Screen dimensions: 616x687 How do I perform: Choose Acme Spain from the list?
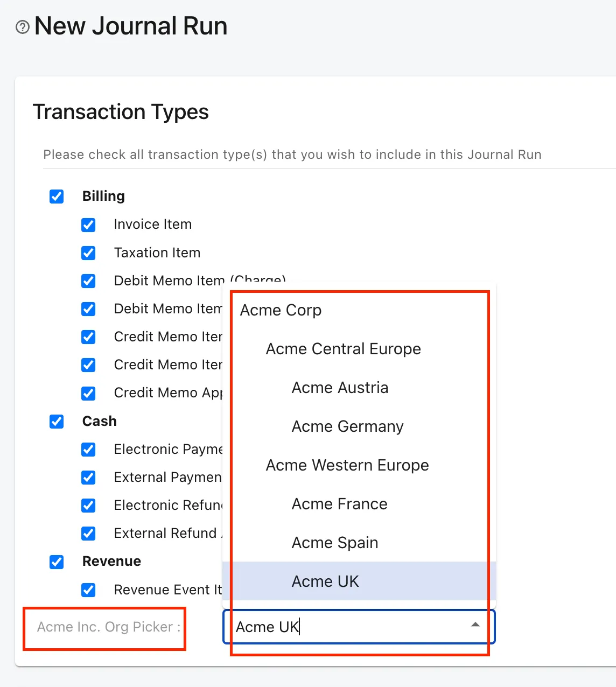pyautogui.click(x=359, y=543)
